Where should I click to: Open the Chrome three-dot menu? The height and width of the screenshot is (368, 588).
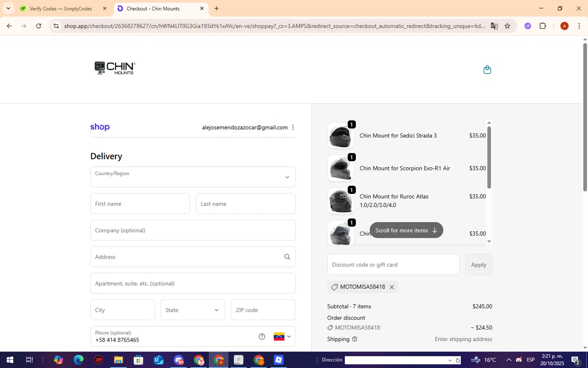[x=579, y=26]
